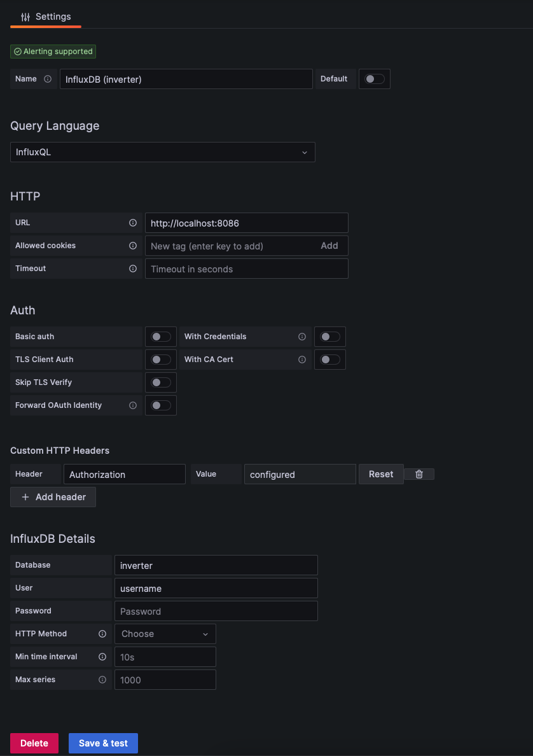Click the Alerting supported badge

(53, 52)
